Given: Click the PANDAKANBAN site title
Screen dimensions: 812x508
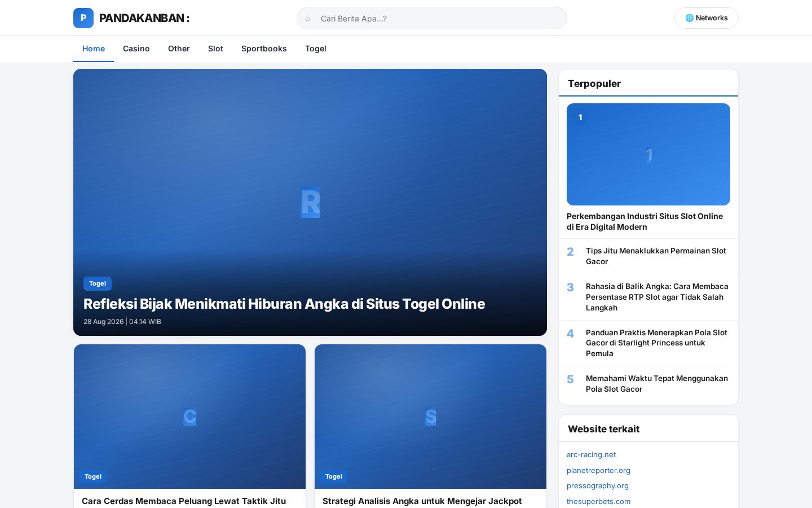Looking at the screenshot, I should 144,18.
